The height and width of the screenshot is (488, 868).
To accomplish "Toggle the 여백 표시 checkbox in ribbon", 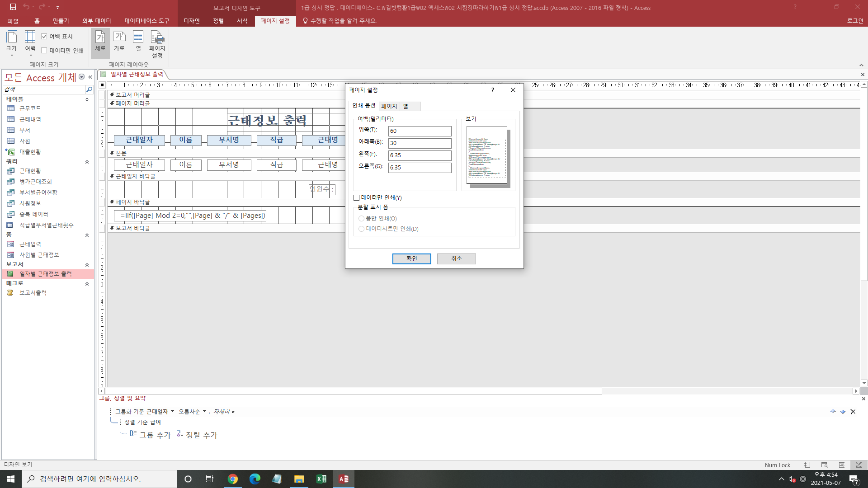I will pyautogui.click(x=44, y=37).
